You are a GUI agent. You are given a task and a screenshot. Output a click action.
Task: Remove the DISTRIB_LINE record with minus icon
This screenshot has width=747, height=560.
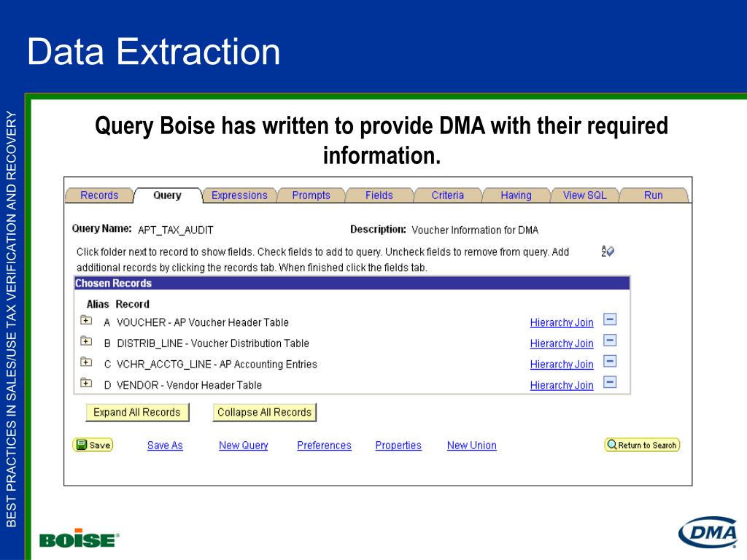610,341
